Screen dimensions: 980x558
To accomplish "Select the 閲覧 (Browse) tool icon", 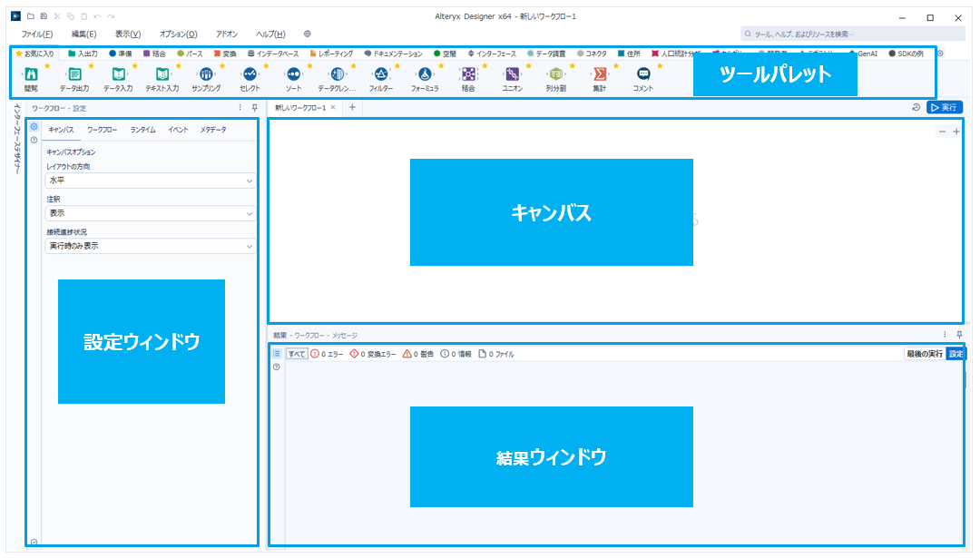I will [31, 74].
